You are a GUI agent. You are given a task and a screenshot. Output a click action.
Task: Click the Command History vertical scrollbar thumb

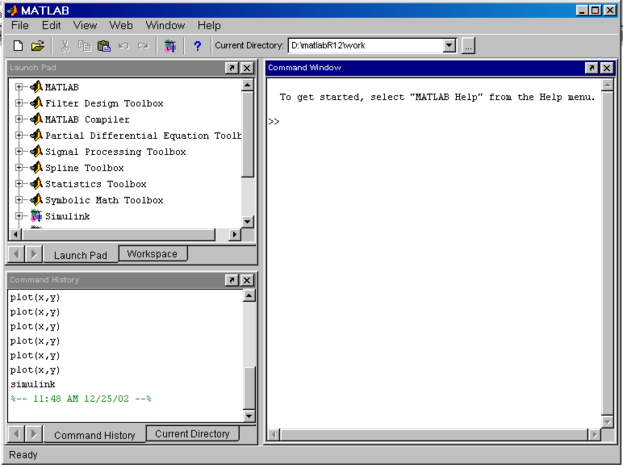tap(249, 388)
